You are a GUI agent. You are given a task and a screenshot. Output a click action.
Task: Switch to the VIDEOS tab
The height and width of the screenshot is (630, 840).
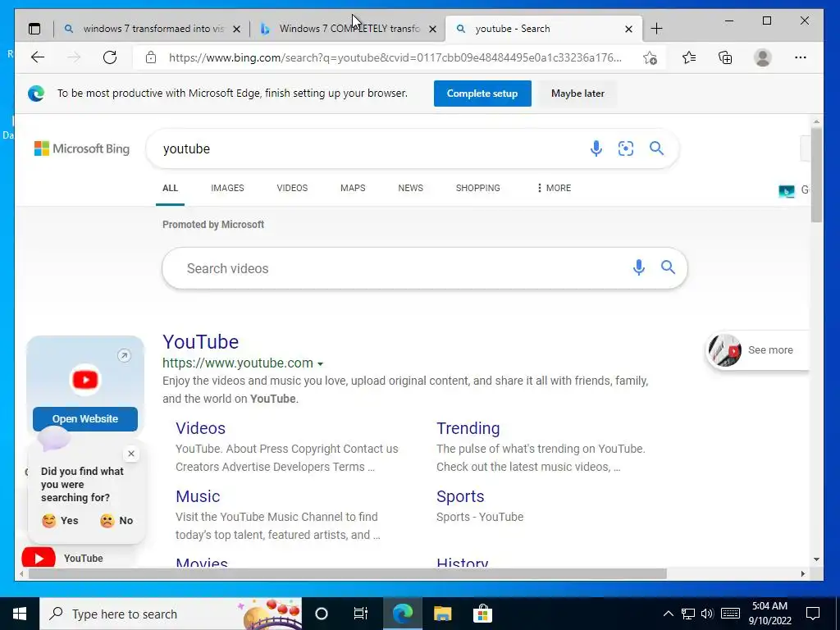(x=292, y=188)
